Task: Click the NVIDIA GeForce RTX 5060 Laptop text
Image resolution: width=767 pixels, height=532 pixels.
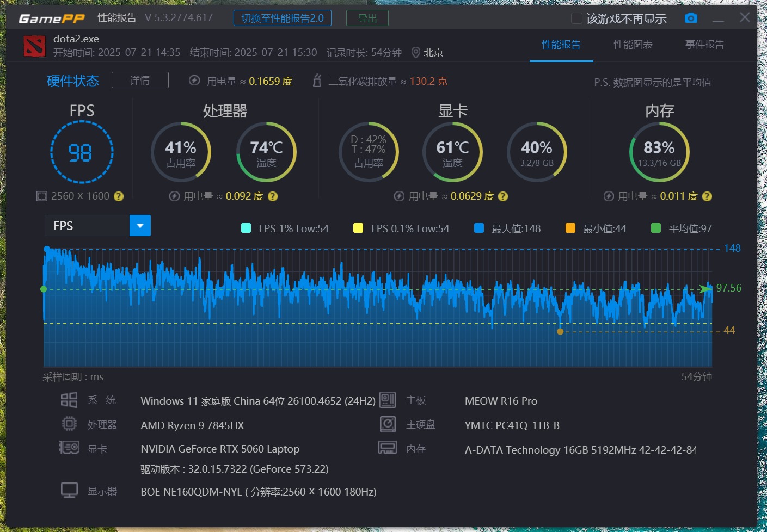Action: [x=220, y=449]
